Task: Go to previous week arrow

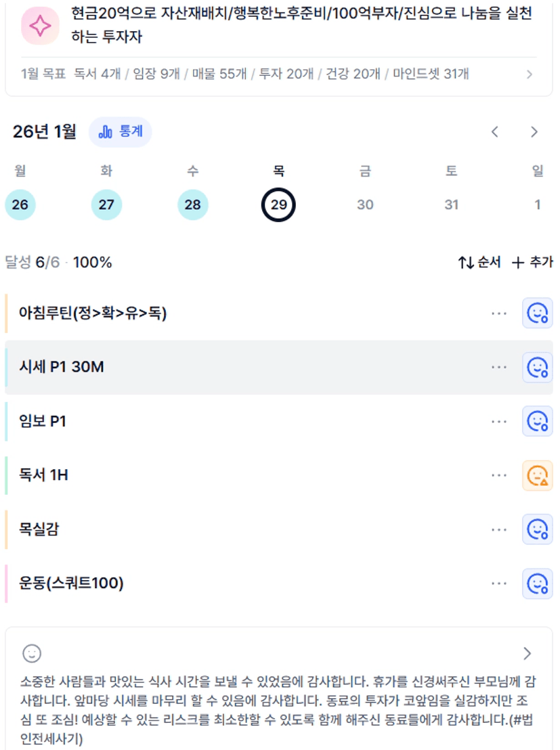Action: (495, 132)
